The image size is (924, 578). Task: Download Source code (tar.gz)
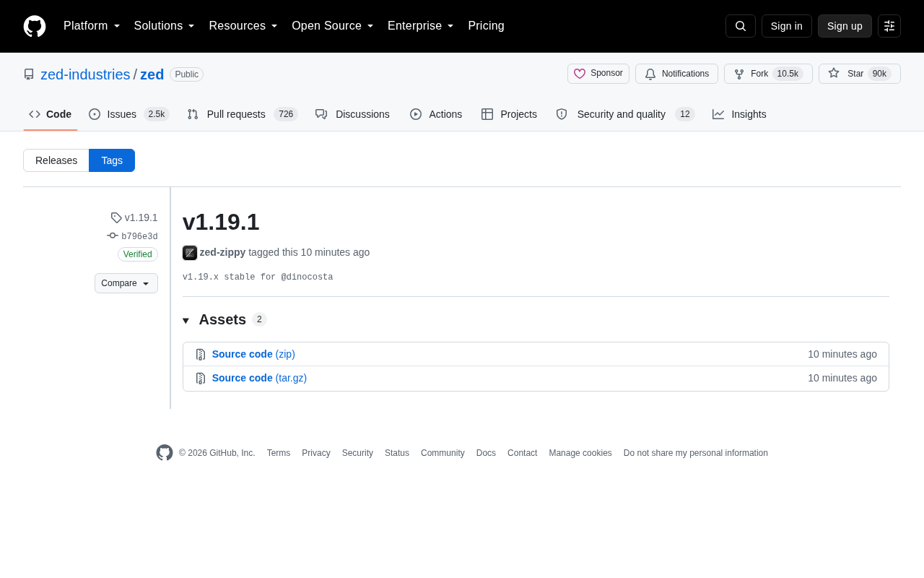259,378
